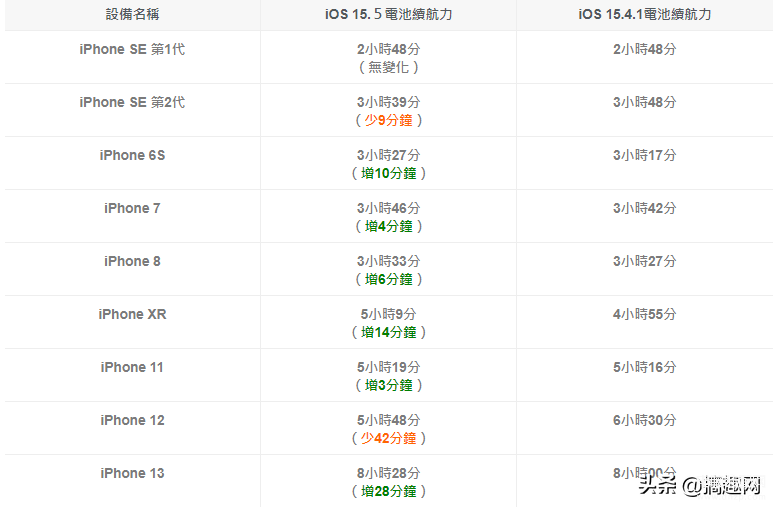
Task: Select the iPhone SE 第2代 row name
Action: point(132,102)
